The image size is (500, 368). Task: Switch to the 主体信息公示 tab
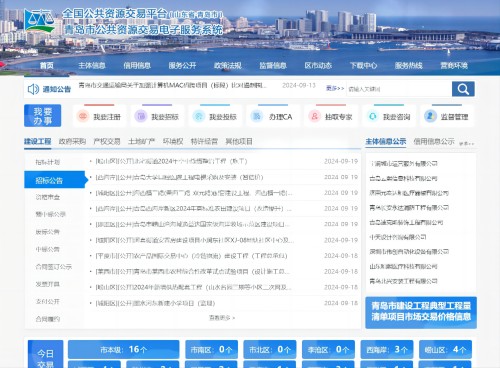(386, 141)
